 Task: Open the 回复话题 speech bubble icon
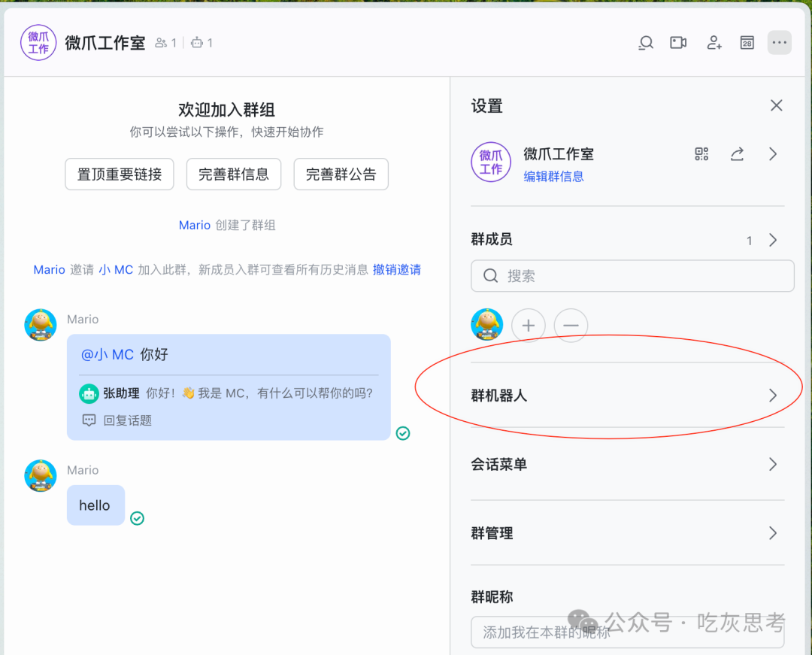coord(91,420)
